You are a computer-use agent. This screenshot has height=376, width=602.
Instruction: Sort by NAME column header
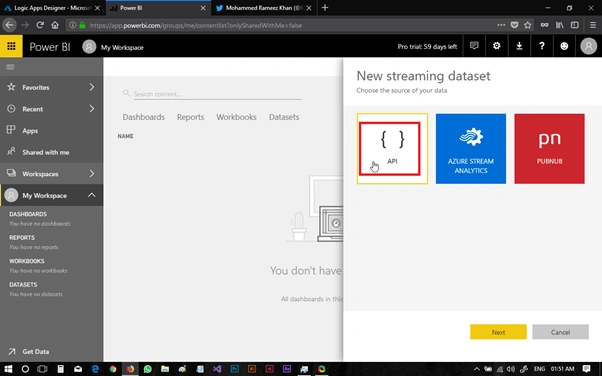126,136
